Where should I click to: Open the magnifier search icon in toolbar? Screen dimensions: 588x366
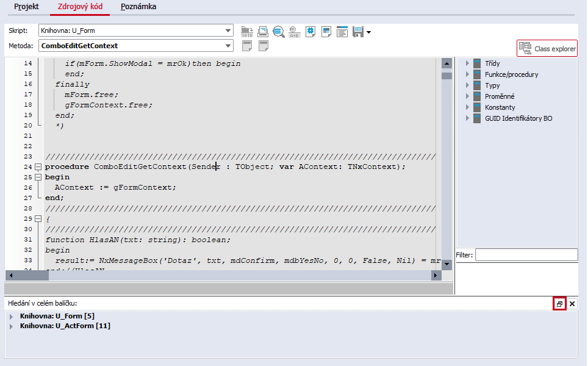click(279, 32)
